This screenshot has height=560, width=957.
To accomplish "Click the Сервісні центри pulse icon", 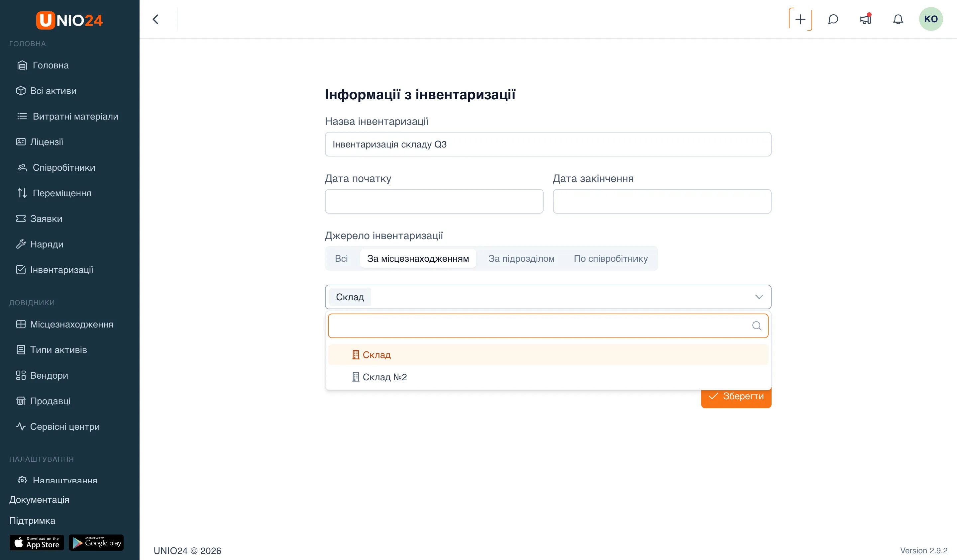I will click(21, 426).
